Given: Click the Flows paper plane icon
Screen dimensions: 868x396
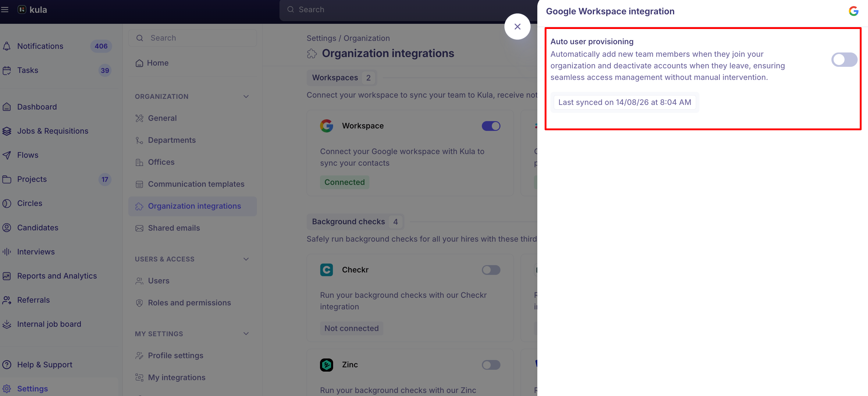Looking at the screenshot, I should [x=7, y=155].
